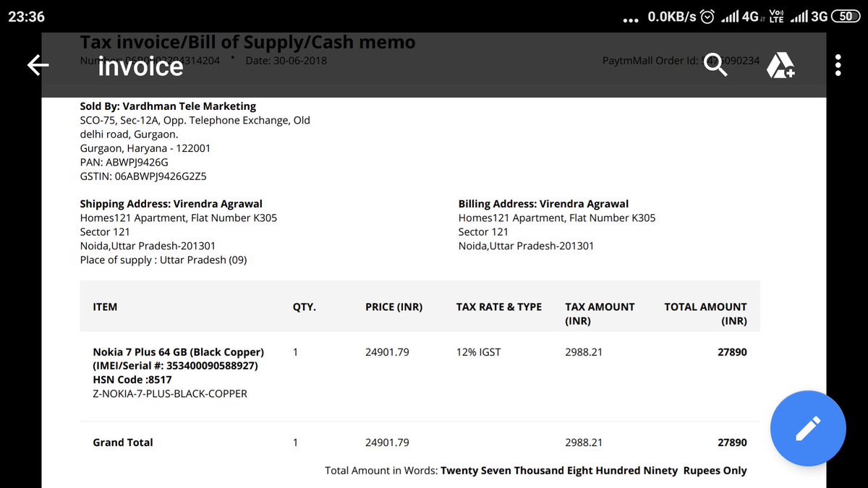The image size is (868, 488).
Task: Tap the battery indicator showing 50
Action: click(846, 16)
